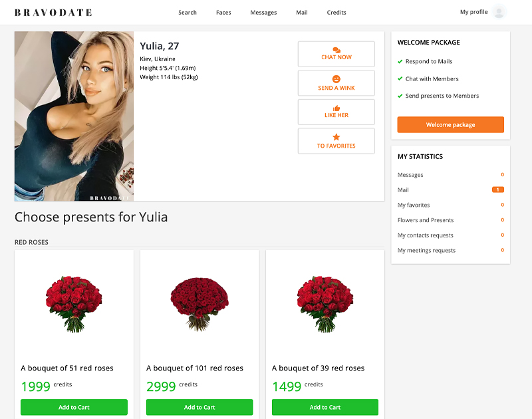Image resolution: width=532 pixels, height=419 pixels.
Task: Open the Messages navigation item
Action: [263, 13]
